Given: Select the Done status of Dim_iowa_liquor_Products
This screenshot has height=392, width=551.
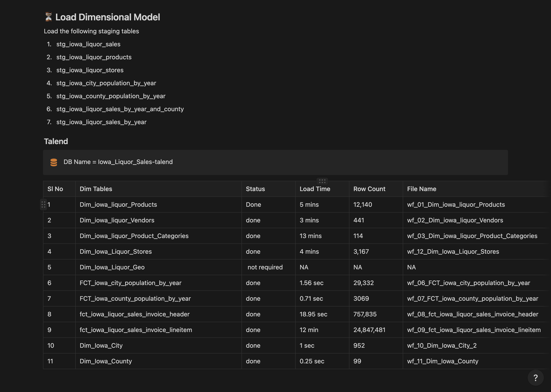Looking at the screenshot, I should [253, 205].
